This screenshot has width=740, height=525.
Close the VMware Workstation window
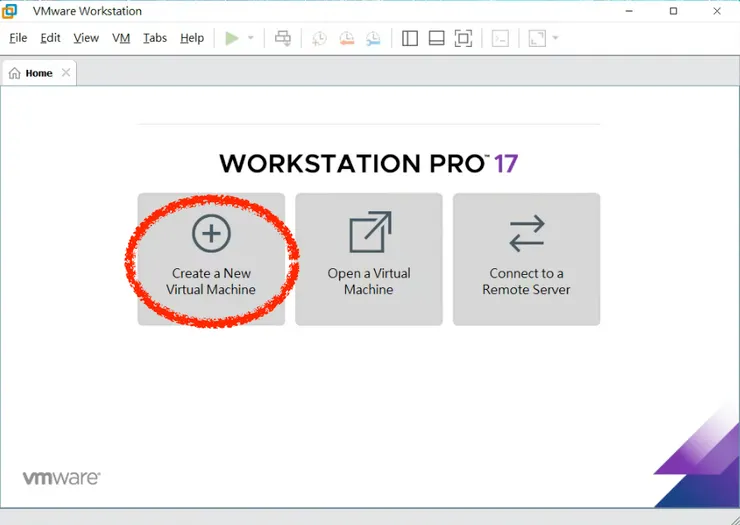[x=717, y=11]
